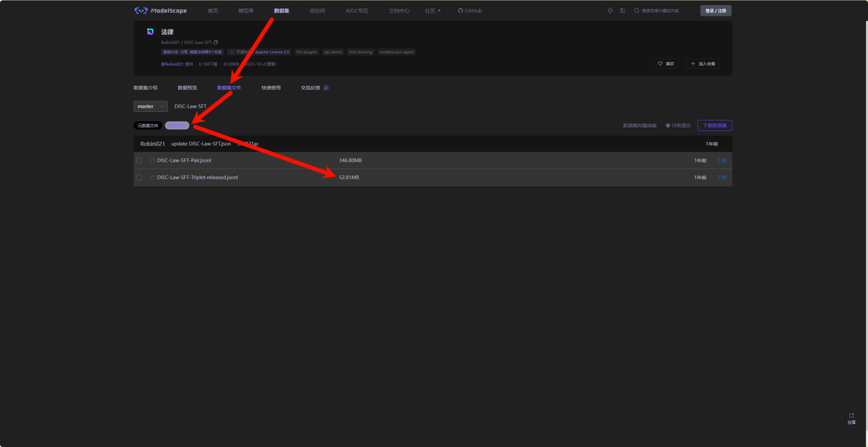Switch to the 数据预览 tab
This screenshot has height=447, width=868.
(x=187, y=88)
